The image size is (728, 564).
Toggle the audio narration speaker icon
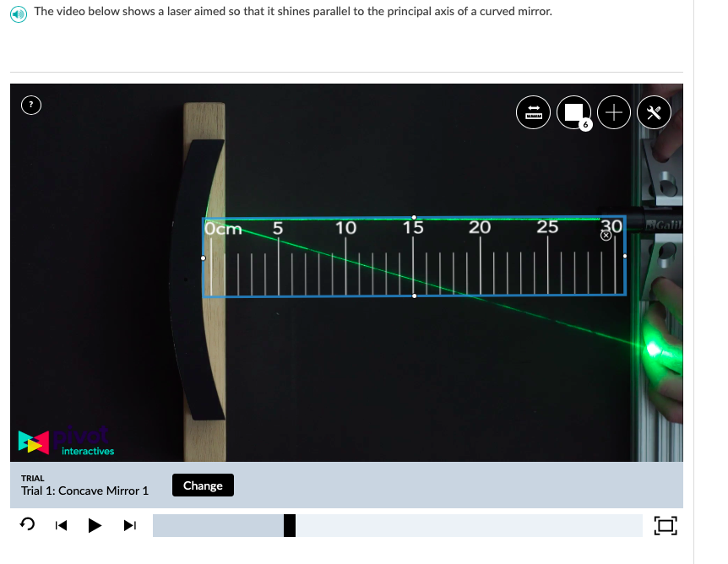click(19, 14)
